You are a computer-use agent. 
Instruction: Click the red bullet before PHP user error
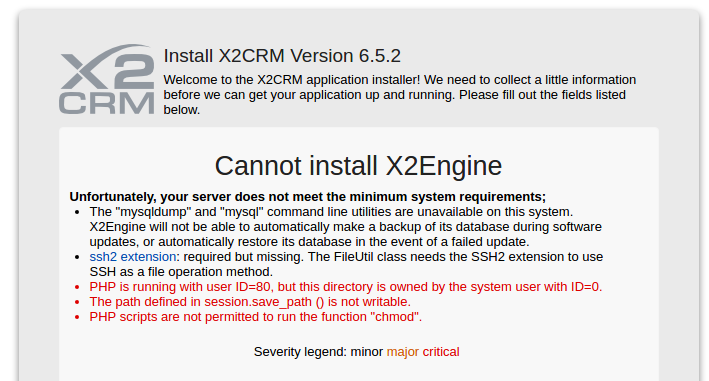(77, 287)
